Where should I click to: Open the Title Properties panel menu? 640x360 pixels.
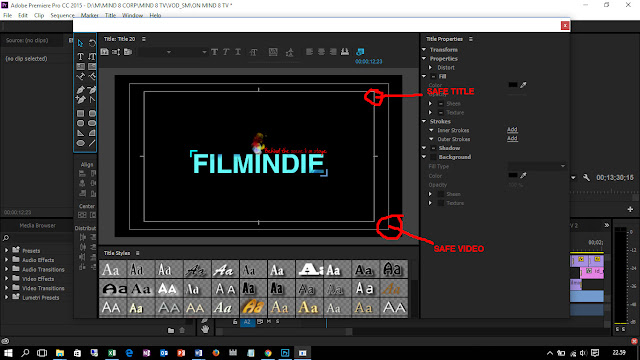tap(471, 39)
